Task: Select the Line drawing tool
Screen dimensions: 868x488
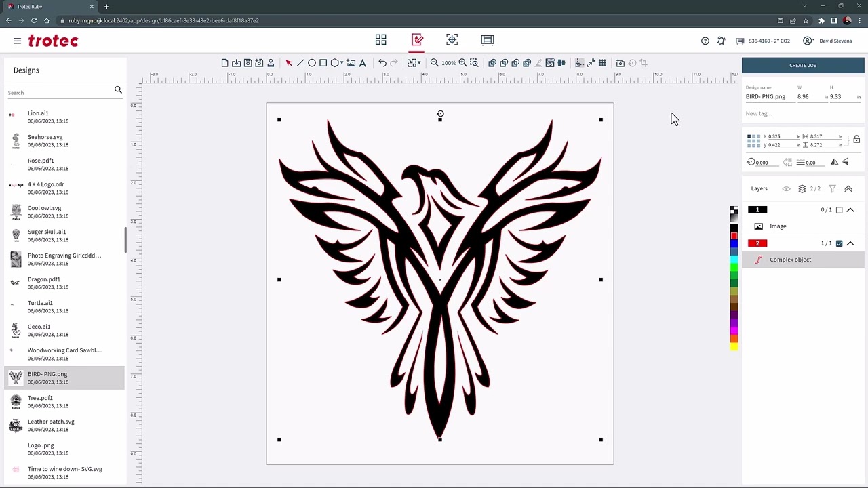Action: pos(300,63)
